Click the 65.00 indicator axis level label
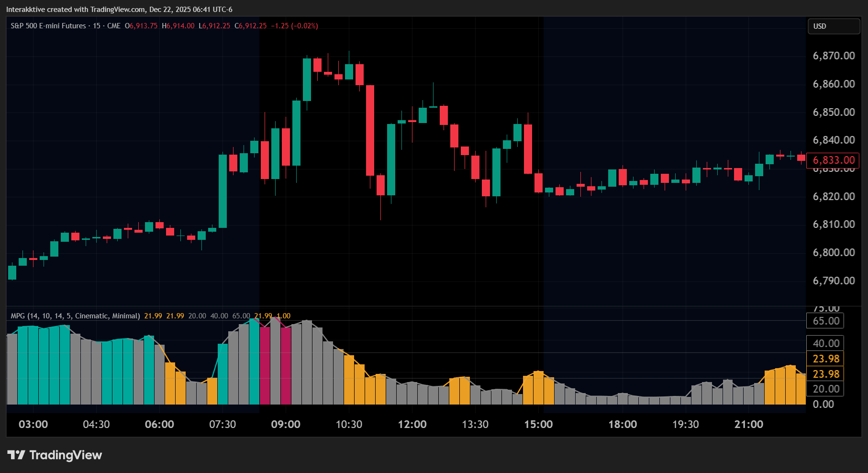Image resolution: width=868 pixels, height=473 pixels. pos(825,321)
